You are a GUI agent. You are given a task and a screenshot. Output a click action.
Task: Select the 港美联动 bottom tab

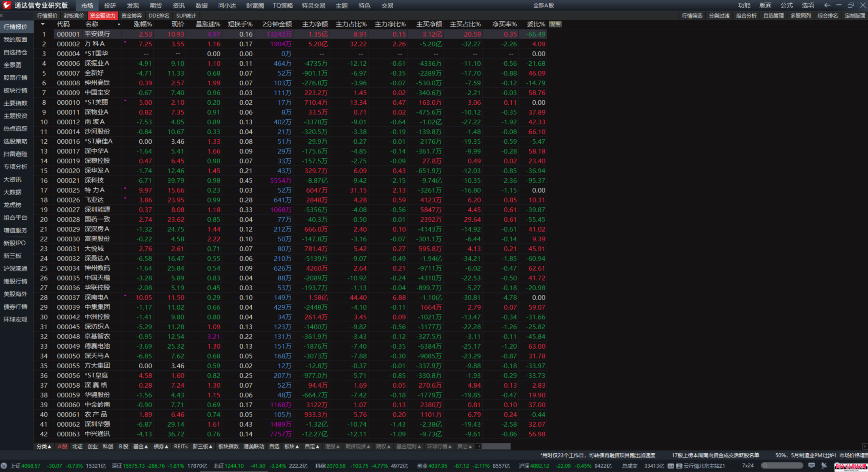point(254,447)
